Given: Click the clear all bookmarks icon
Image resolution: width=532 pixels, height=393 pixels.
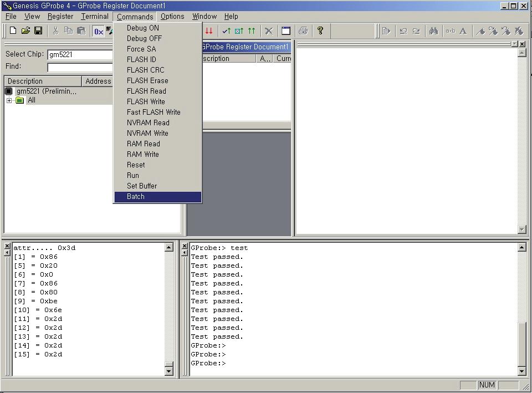Looking at the screenshot, I should (x=519, y=31).
